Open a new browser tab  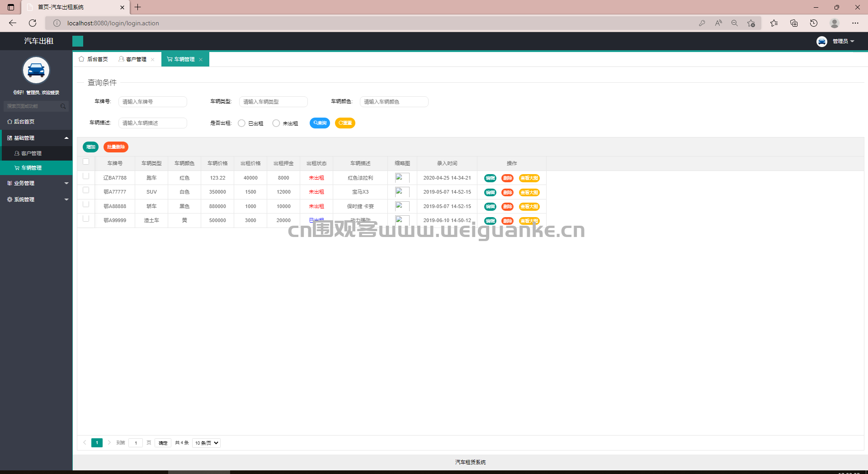click(x=138, y=7)
